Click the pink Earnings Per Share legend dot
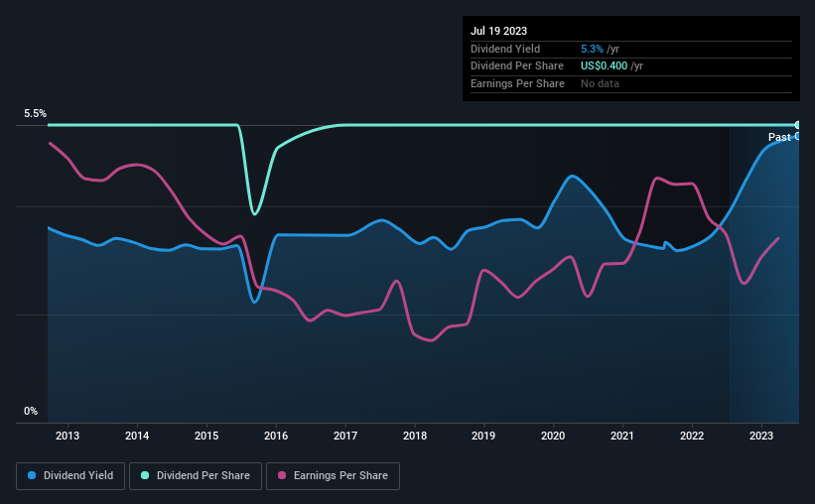The width and height of the screenshot is (815, 504). pos(282,475)
